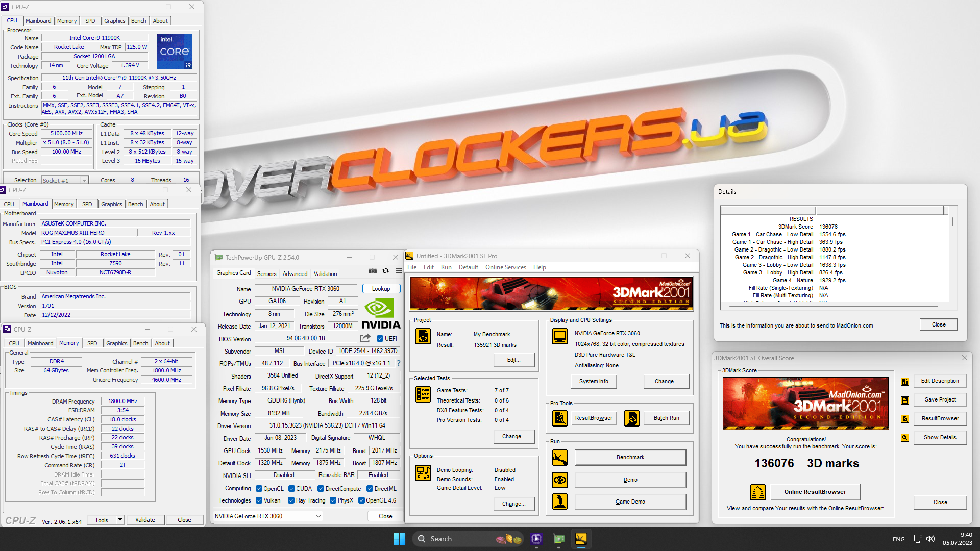Click Lookup button in GPU-Z

point(381,289)
